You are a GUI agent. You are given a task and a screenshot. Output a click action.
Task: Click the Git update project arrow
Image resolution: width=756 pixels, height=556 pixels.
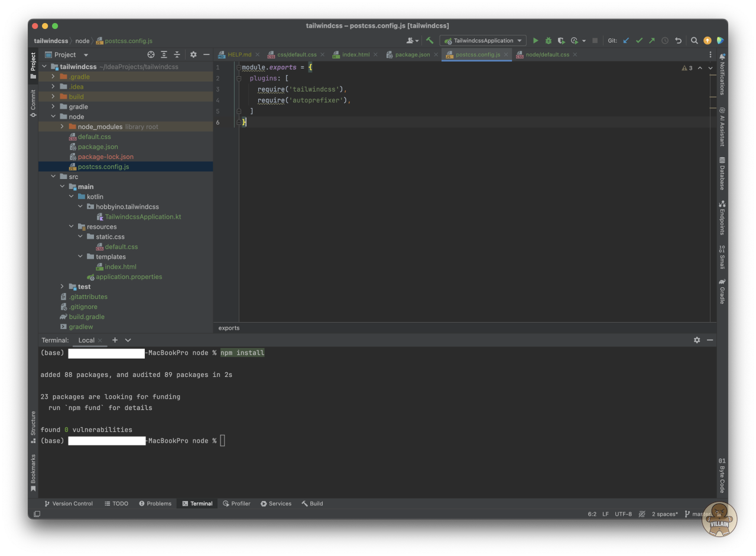pos(626,41)
